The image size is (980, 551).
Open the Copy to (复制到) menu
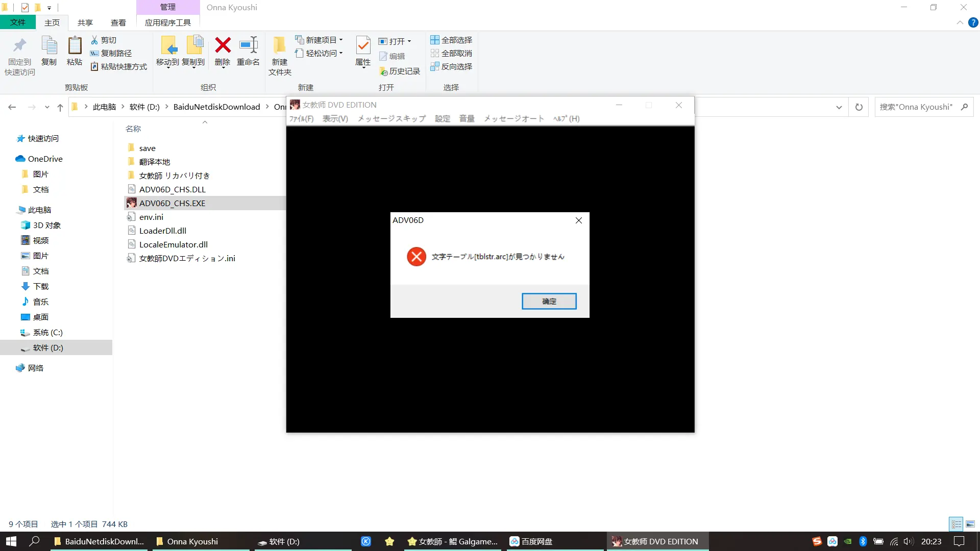[x=193, y=52]
